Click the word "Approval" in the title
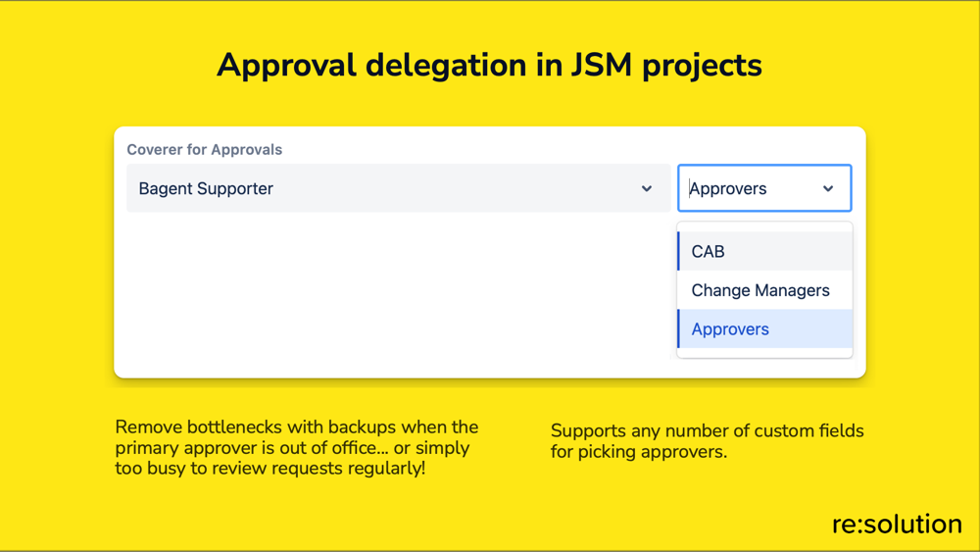 click(287, 65)
